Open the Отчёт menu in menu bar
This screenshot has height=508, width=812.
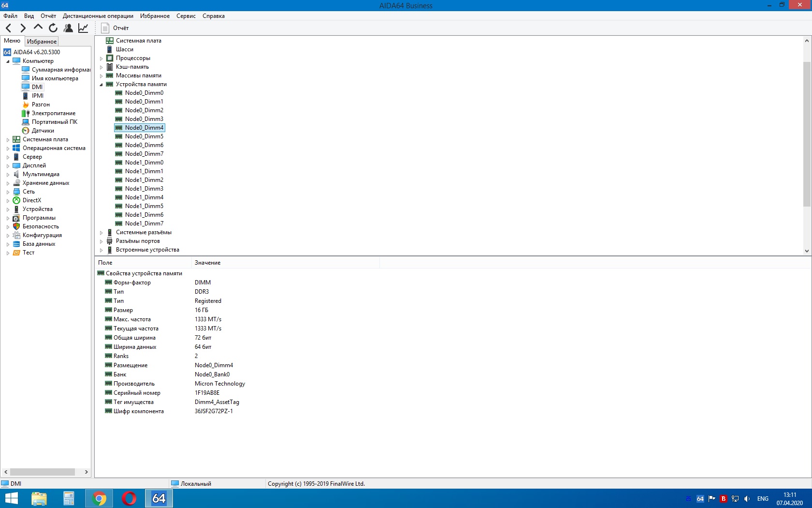pos(48,16)
